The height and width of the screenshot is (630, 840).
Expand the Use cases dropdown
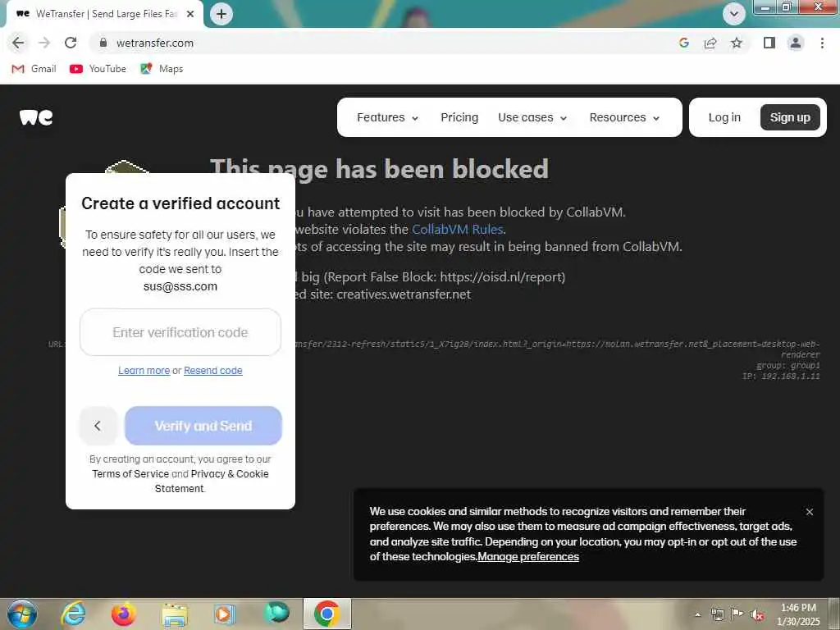[x=532, y=117]
